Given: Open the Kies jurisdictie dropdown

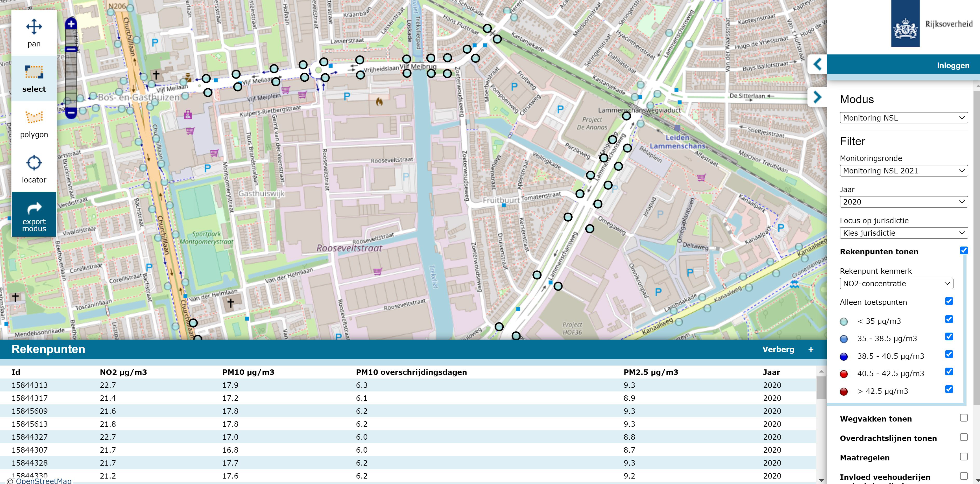Looking at the screenshot, I should click(x=903, y=233).
